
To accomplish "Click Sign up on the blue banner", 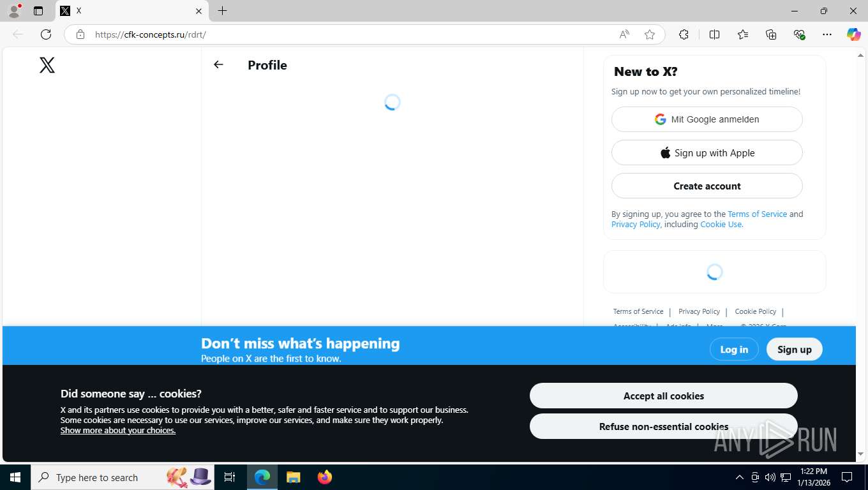I will (x=795, y=349).
